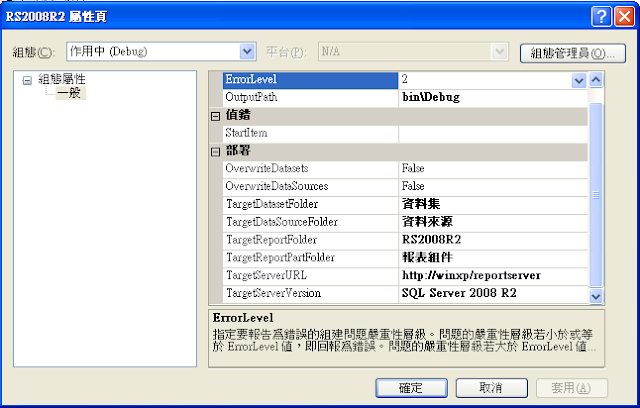Select the TargetReportFolder property name
The width and height of the screenshot is (640, 408).
(271, 240)
